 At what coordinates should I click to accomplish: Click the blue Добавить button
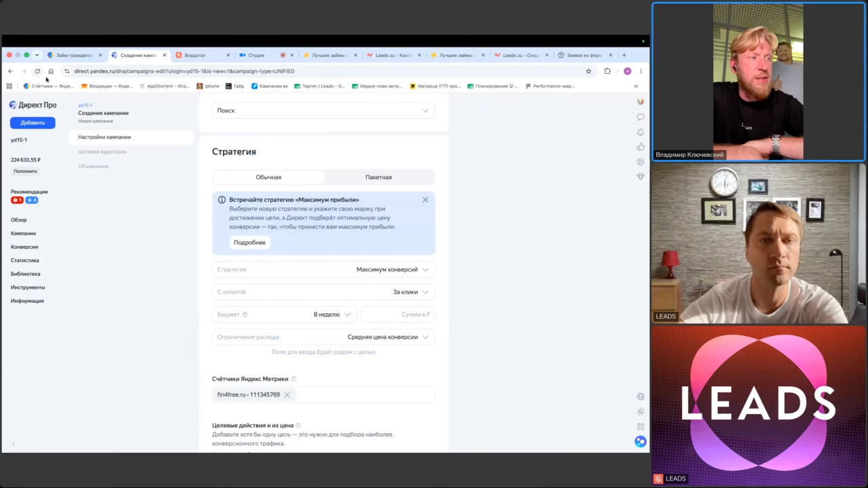click(33, 123)
